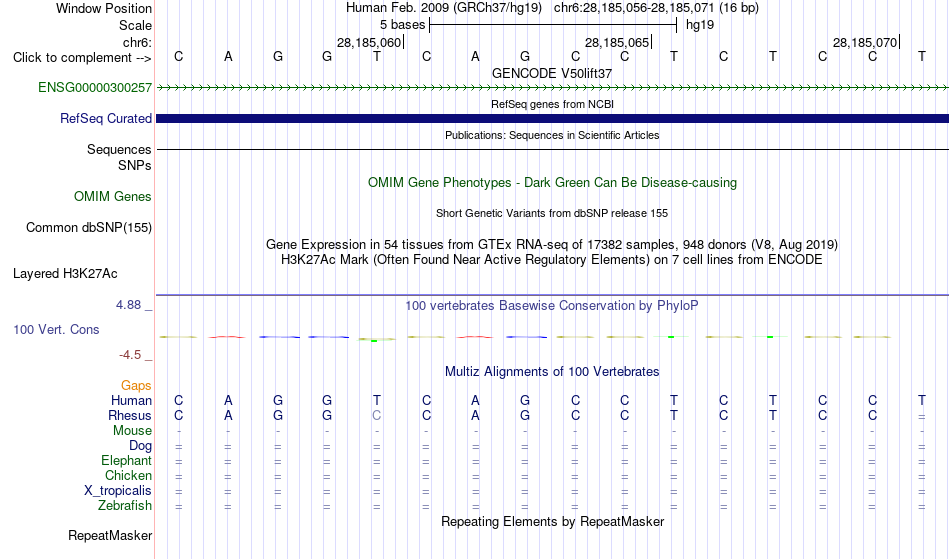
Task: Click the Gaps row label
Action: tap(136, 385)
